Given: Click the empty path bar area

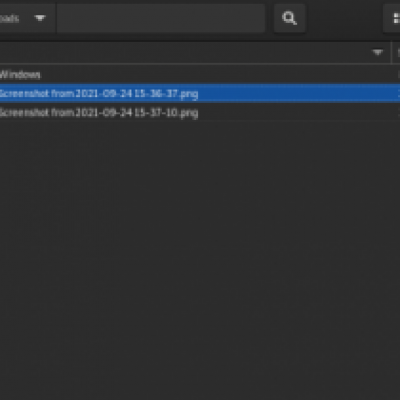Looking at the screenshot, I should pos(161,18).
